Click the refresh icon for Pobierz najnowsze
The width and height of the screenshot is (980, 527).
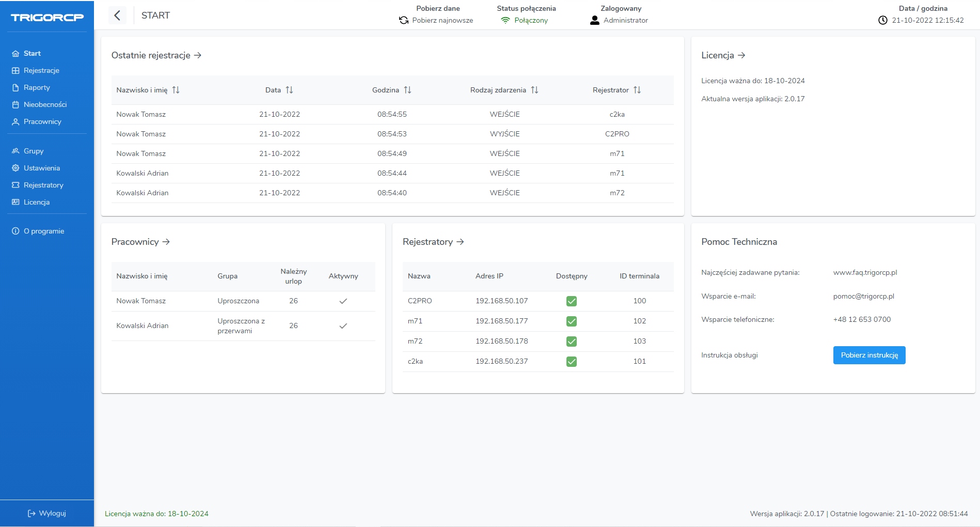[x=404, y=21]
